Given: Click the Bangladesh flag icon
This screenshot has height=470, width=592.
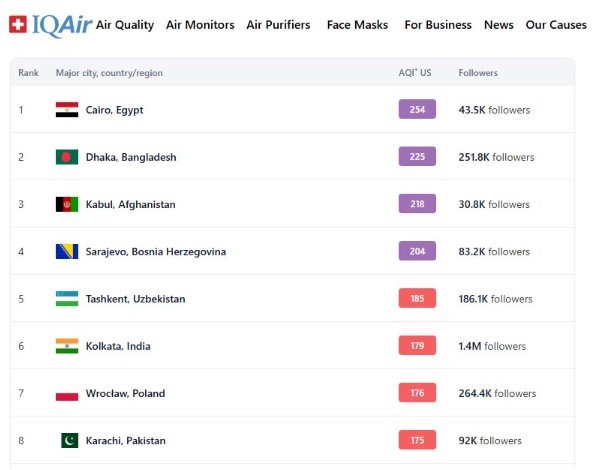Looking at the screenshot, I should pyautogui.click(x=67, y=157).
